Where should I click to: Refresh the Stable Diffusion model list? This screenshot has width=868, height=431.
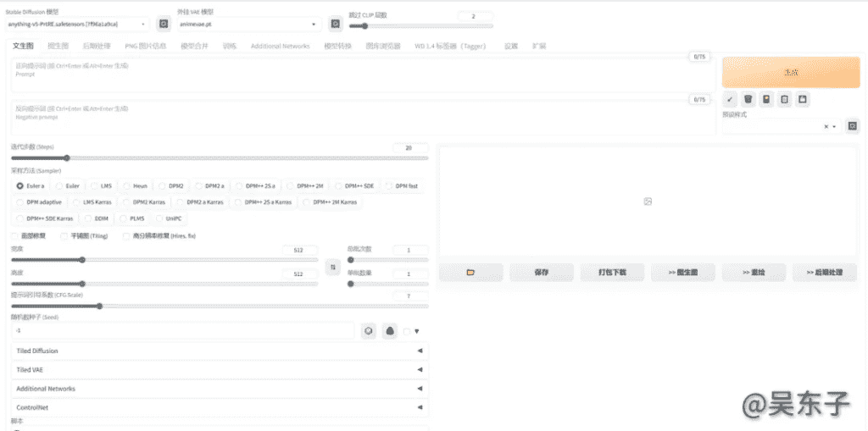(164, 25)
